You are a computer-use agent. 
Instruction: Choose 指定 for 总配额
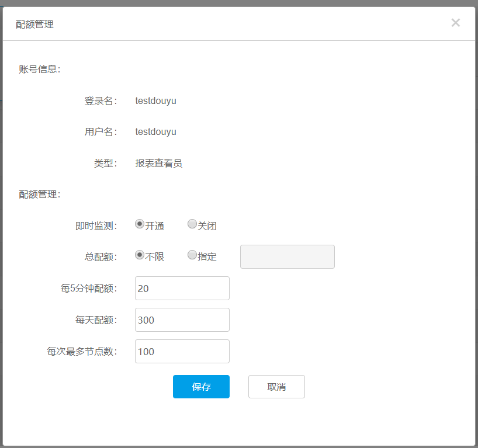(192, 255)
